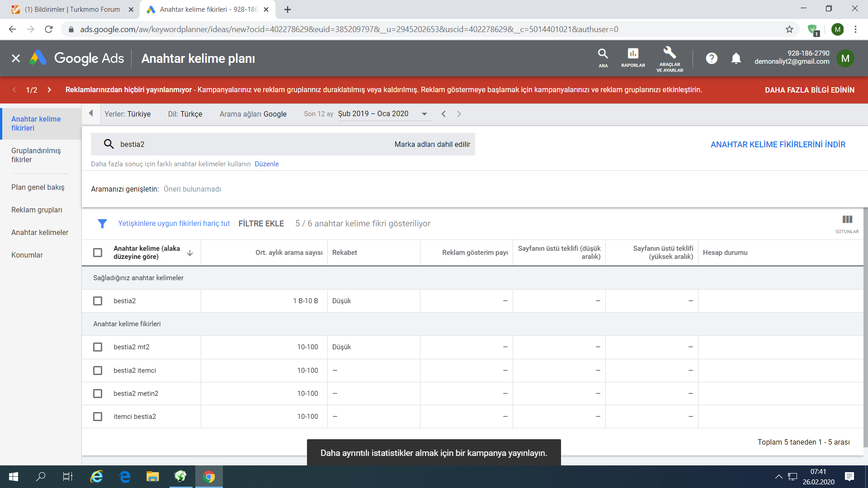
Task: Sort by Ort. aylık arama sayısı
Action: coord(289,253)
